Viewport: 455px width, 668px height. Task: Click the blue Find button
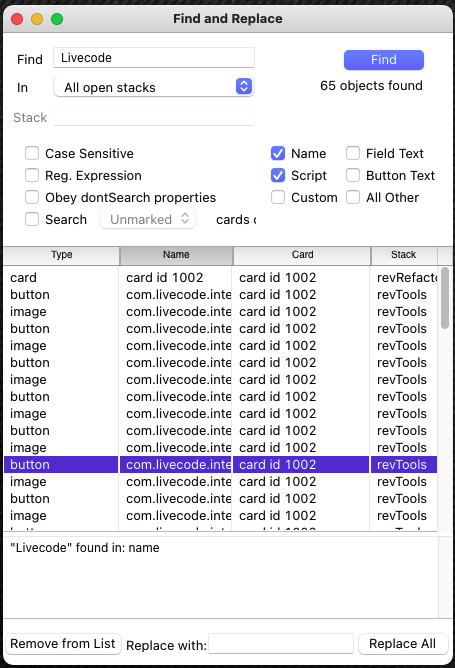coord(383,60)
